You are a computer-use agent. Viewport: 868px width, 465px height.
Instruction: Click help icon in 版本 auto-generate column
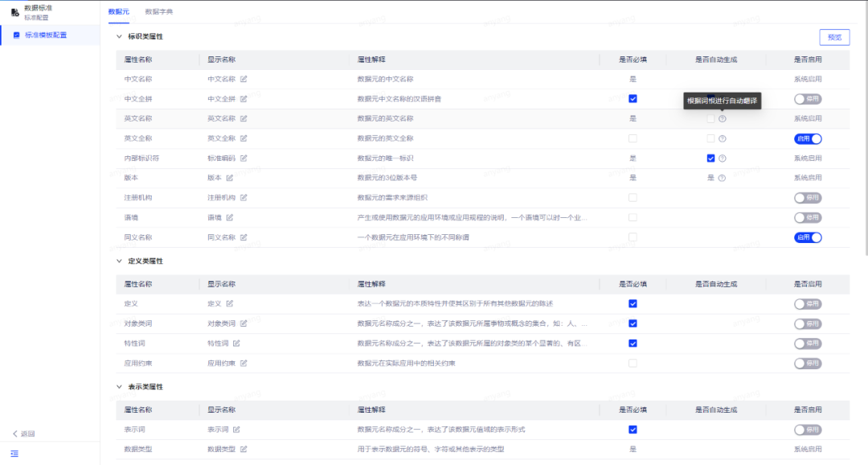point(722,178)
